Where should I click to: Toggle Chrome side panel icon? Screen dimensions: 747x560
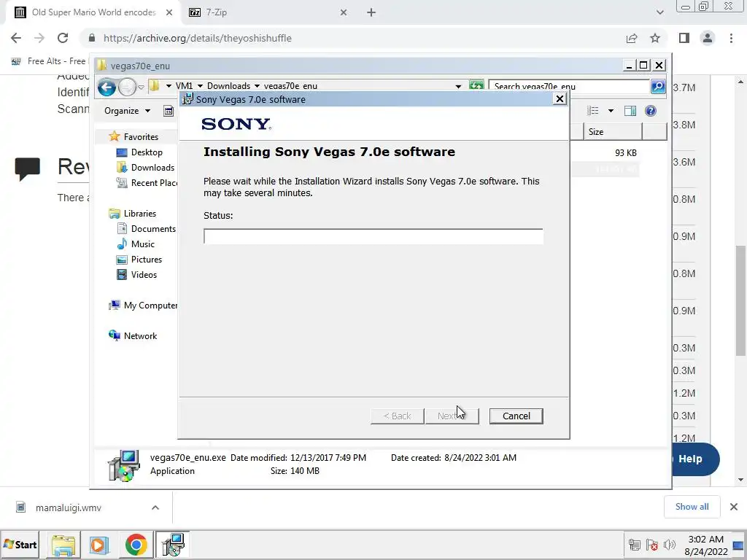click(684, 38)
